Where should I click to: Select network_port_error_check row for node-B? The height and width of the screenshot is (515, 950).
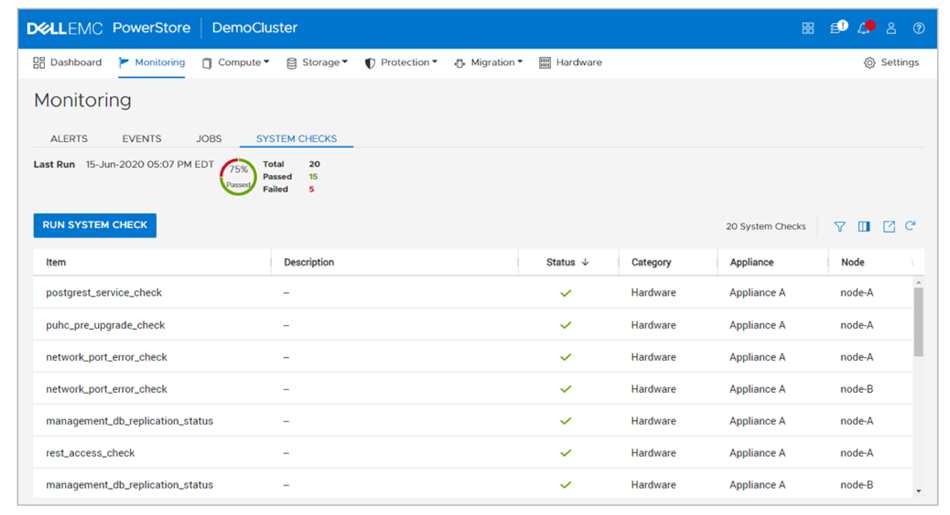[473, 389]
